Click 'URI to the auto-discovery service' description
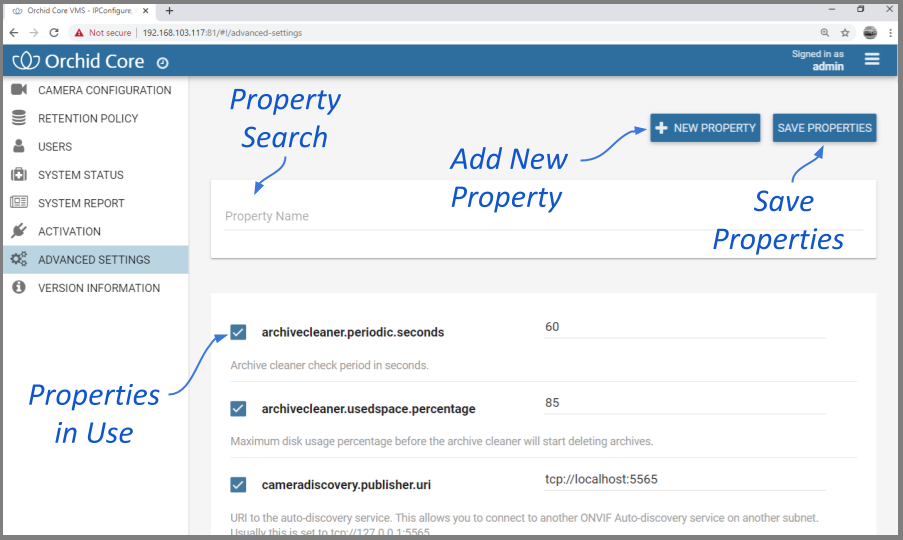This screenshot has width=903, height=540. tap(524, 523)
